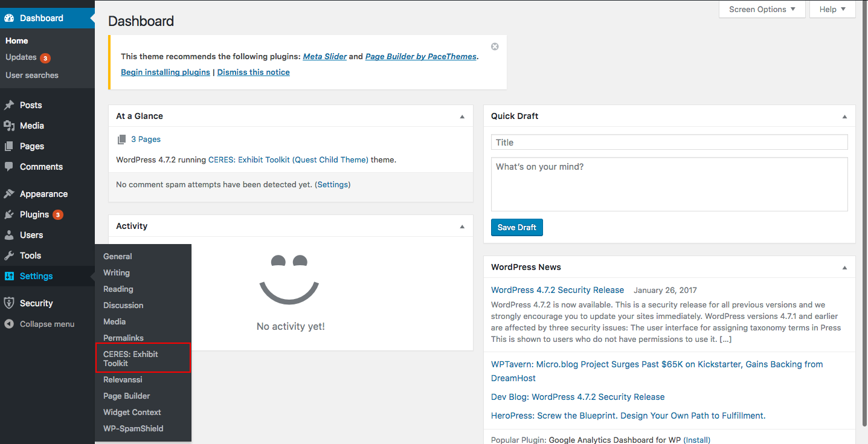Click the Collapse menu arrow icon
Screen dimensions: 868x444
pyautogui.click(x=9, y=324)
